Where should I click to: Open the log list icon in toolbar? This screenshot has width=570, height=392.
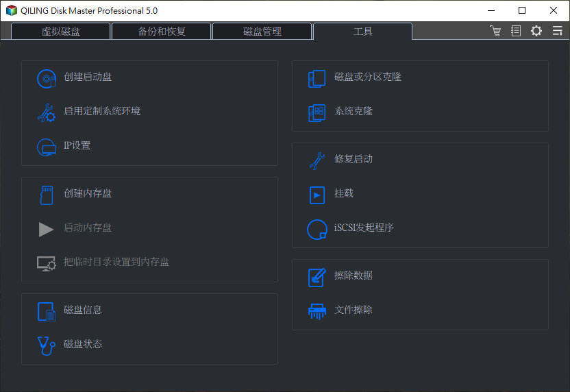tap(516, 31)
